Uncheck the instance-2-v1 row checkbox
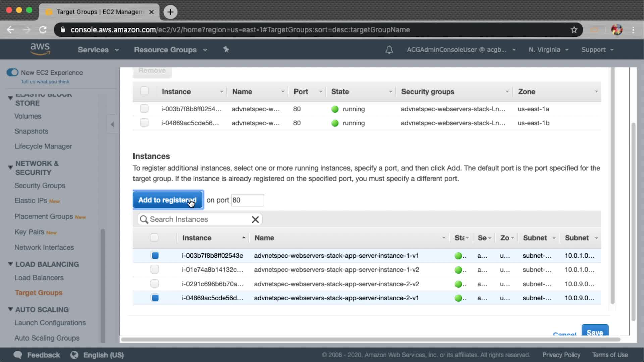Screen dimensions: 644x362 coord(155,298)
